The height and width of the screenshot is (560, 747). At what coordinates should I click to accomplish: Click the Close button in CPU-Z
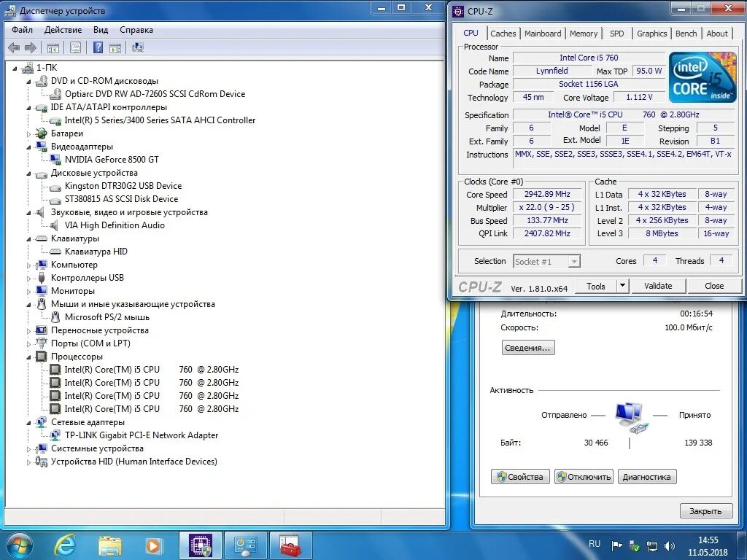[x=714, y=286]
